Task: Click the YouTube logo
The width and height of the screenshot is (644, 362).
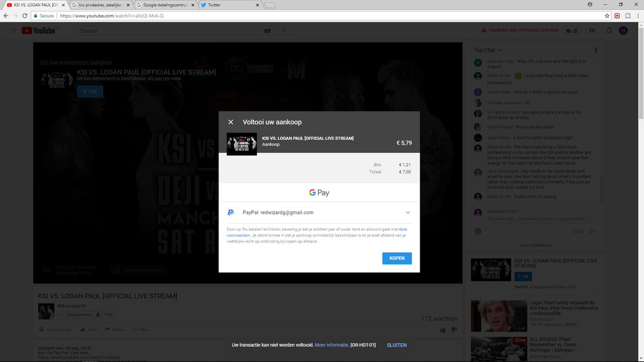Action: (x=39, y=31)
